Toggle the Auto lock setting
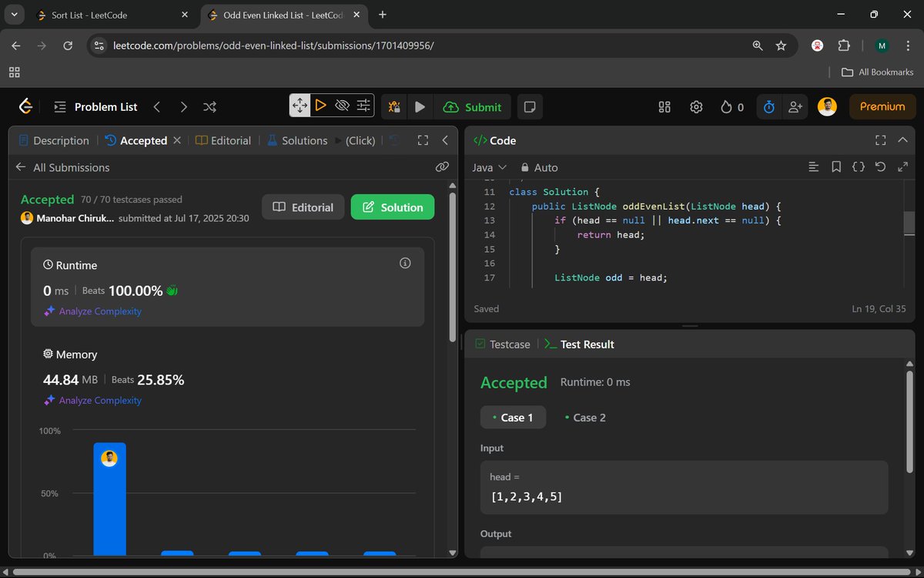The width and height of the screenshot is (924, 578). coord(539,167)
